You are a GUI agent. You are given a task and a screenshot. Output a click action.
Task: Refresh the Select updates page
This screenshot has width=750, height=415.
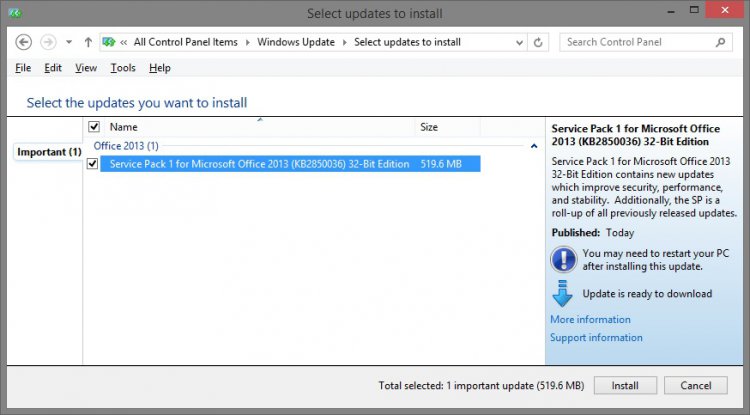[x=538, y=43]
